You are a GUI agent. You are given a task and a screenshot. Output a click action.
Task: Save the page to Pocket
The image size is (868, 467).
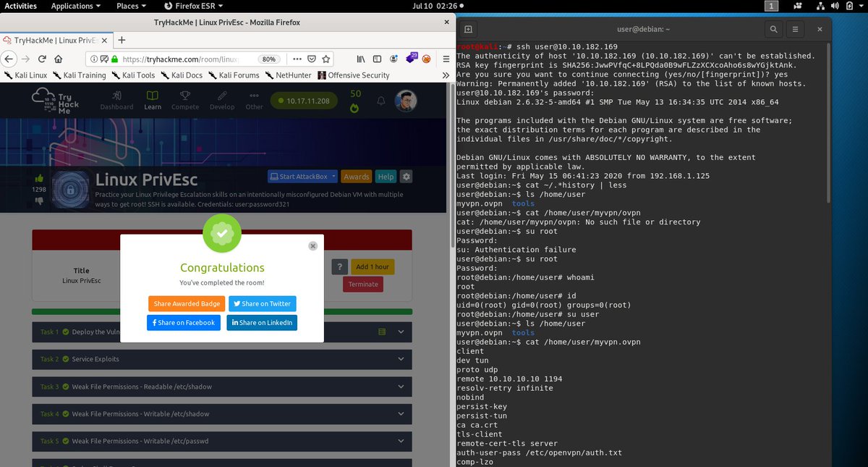point(312,59)
